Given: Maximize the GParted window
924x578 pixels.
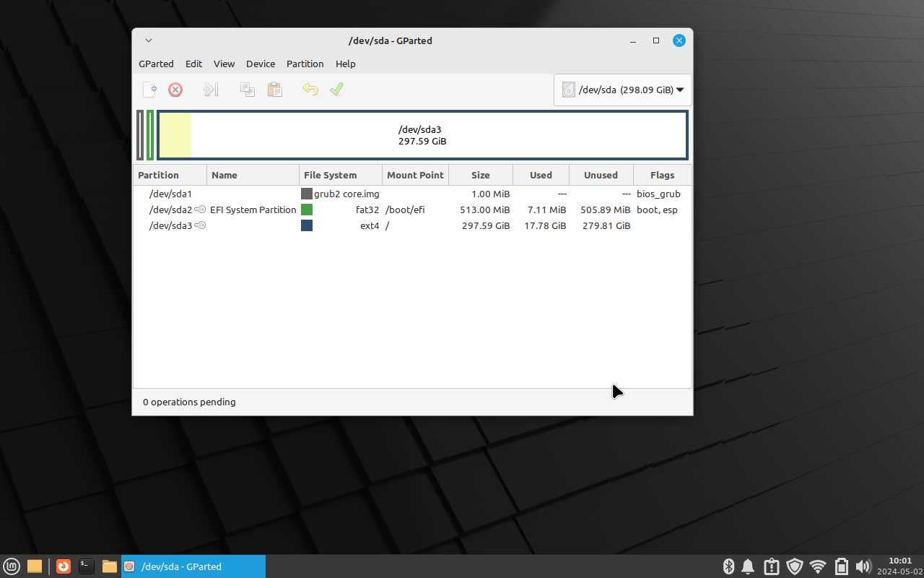Looking at the screenshot, I should pos(656,40).
